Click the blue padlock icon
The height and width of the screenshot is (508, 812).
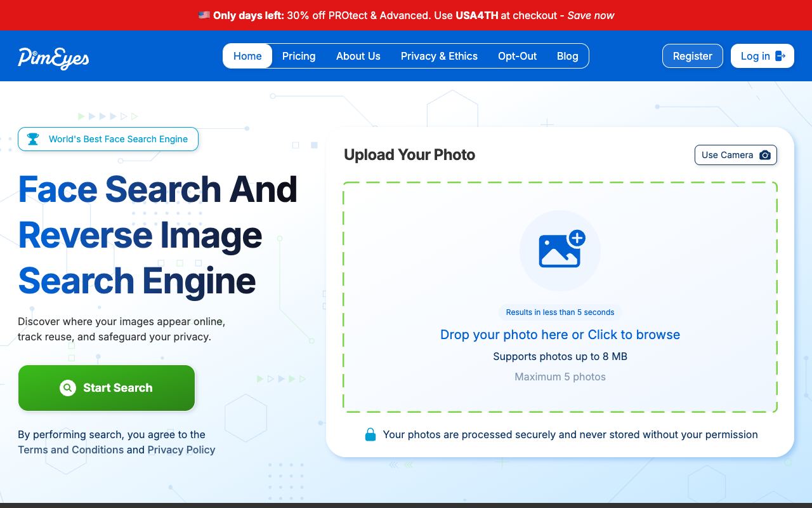[370, 434]
